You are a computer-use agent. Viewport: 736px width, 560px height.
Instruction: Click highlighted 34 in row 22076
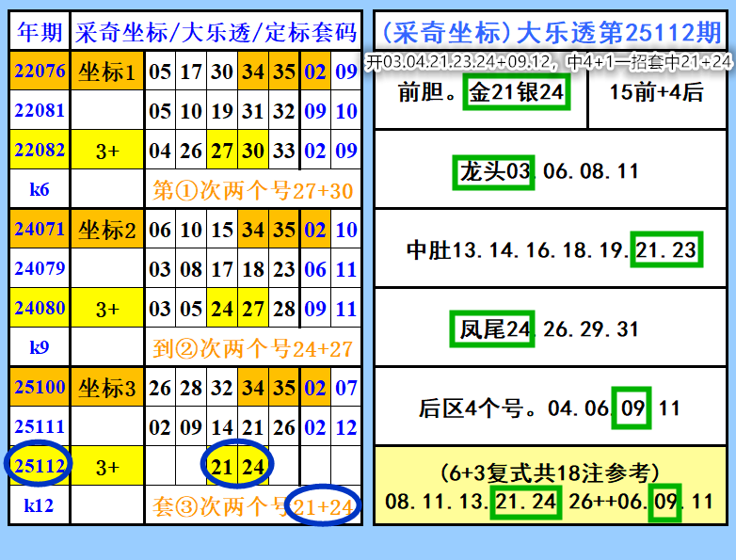click(x=253, y=72)
